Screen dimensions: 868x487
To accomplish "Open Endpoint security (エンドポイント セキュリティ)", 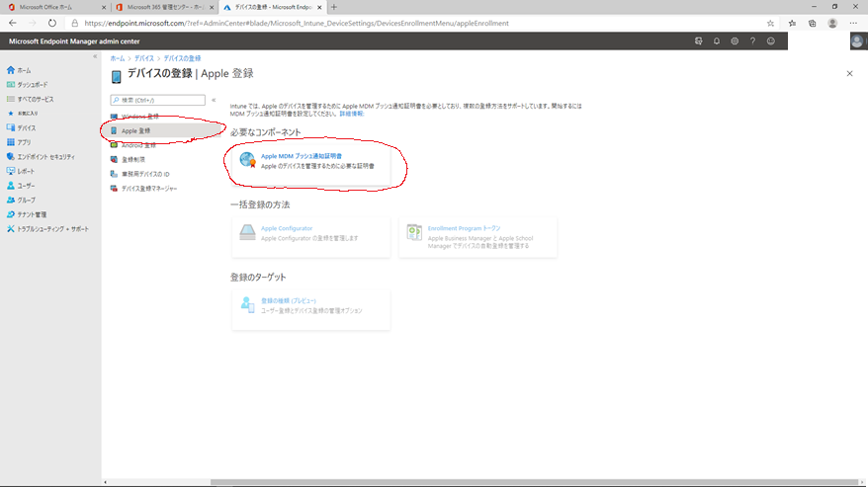I will tap(41, 157).
